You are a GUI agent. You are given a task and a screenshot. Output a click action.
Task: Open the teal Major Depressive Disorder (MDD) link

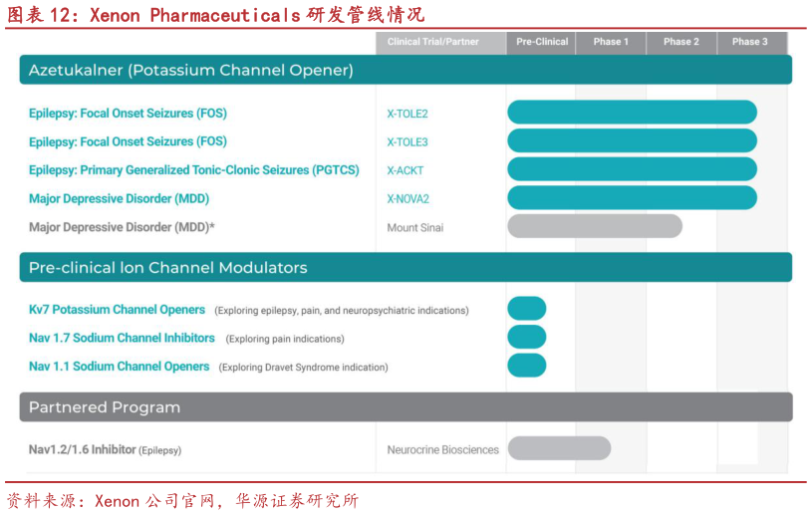coord(120,199)
